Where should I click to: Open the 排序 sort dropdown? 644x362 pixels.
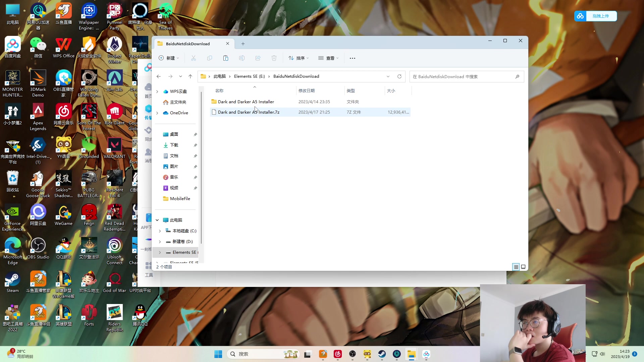click(x=299, y=58)
